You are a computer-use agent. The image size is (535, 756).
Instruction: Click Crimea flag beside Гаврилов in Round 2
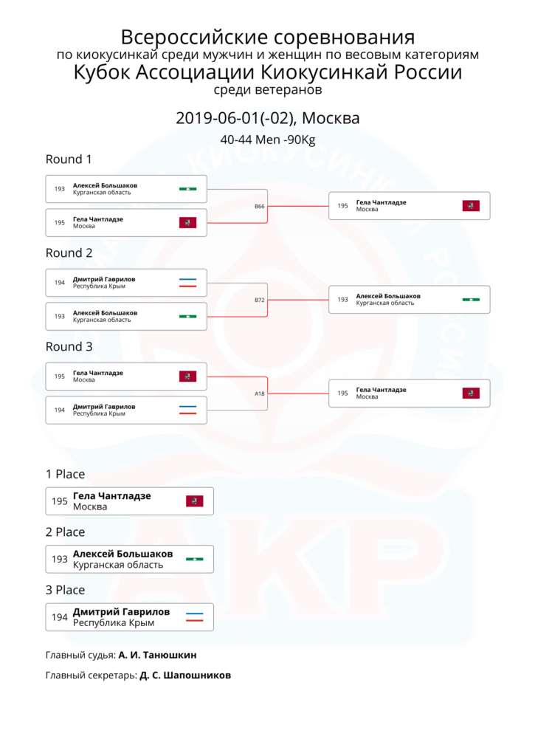[187, 283]
